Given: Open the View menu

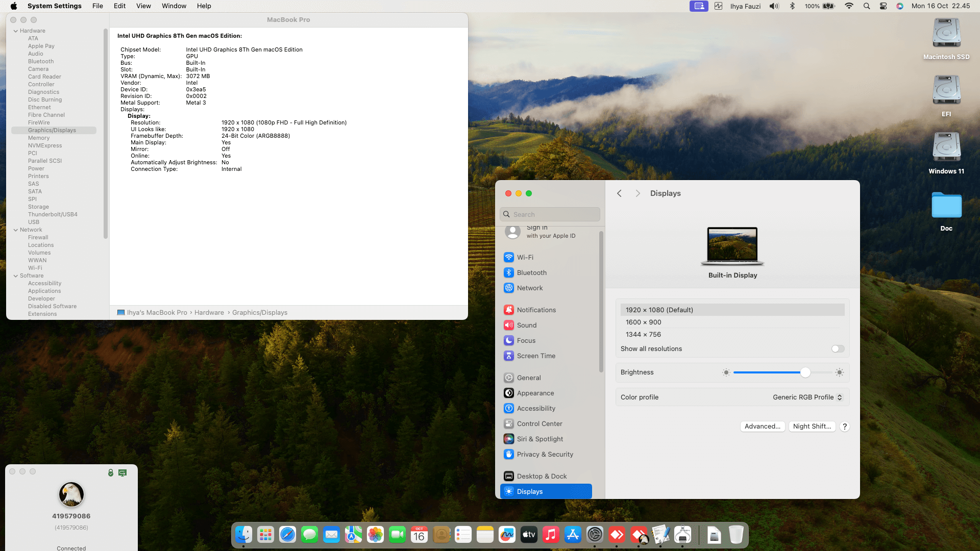Looking at the screenshot, I should (x=143, y=6).
